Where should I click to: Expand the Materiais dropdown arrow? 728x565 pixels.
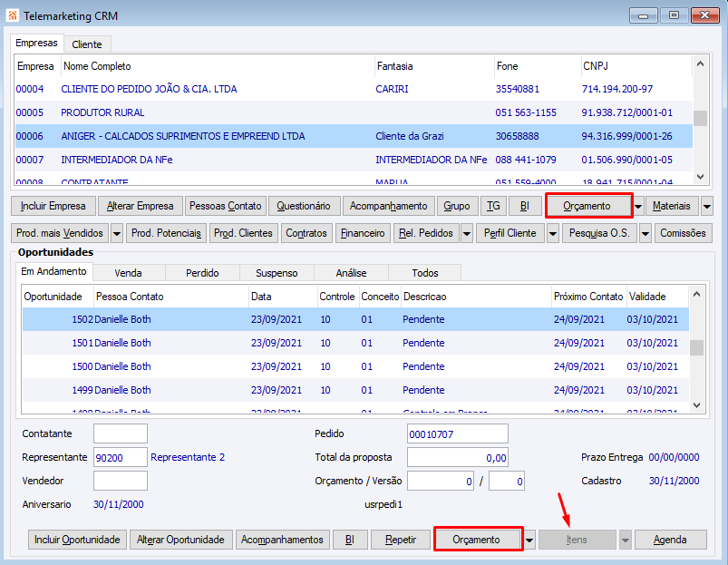[x=707, y=206]
